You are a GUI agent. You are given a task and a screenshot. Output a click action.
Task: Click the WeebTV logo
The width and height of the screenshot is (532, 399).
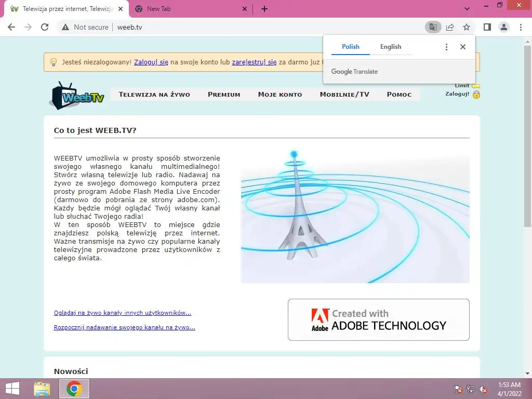pos(77,96)
